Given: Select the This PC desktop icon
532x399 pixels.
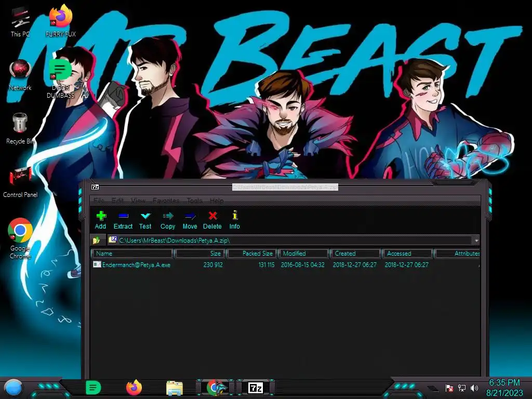Looking at the screenshot, I should (20, 22).
